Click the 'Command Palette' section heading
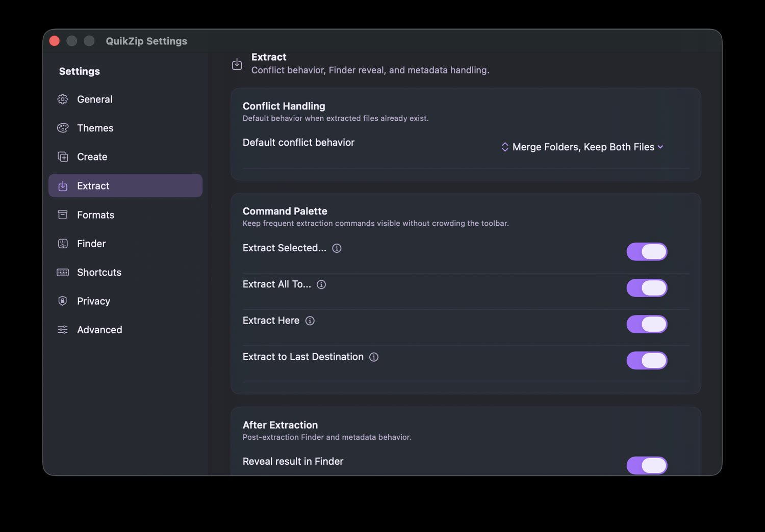 click(285, 211)
